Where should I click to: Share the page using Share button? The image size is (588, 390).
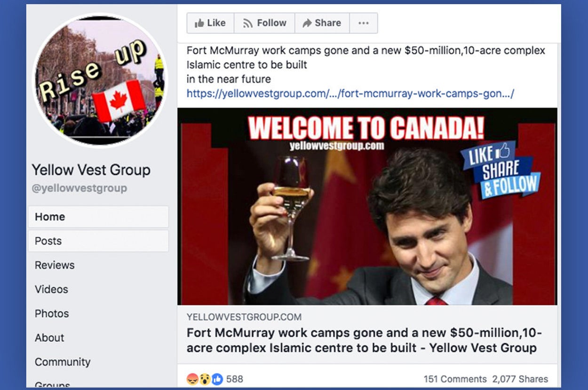point(322,23)
